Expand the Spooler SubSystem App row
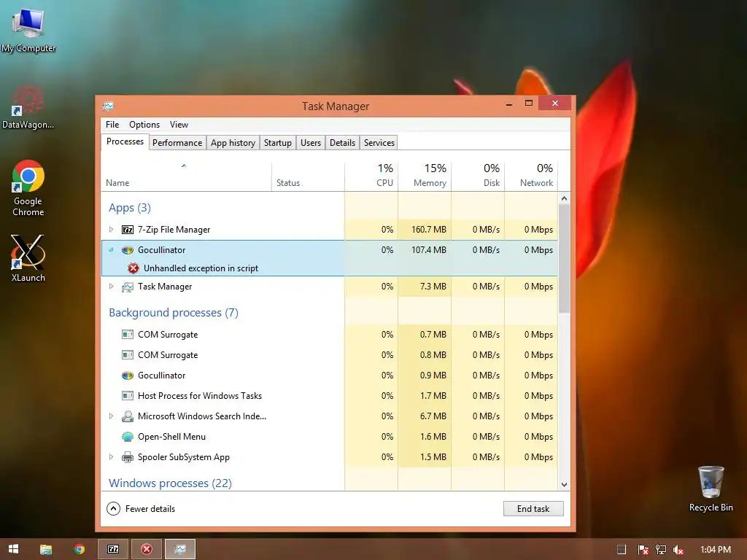 111,457
